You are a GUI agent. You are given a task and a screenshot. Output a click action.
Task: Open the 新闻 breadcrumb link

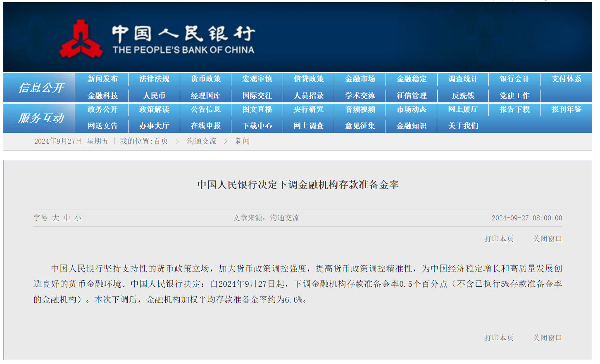pyautogui.click(x=243, y=141)
